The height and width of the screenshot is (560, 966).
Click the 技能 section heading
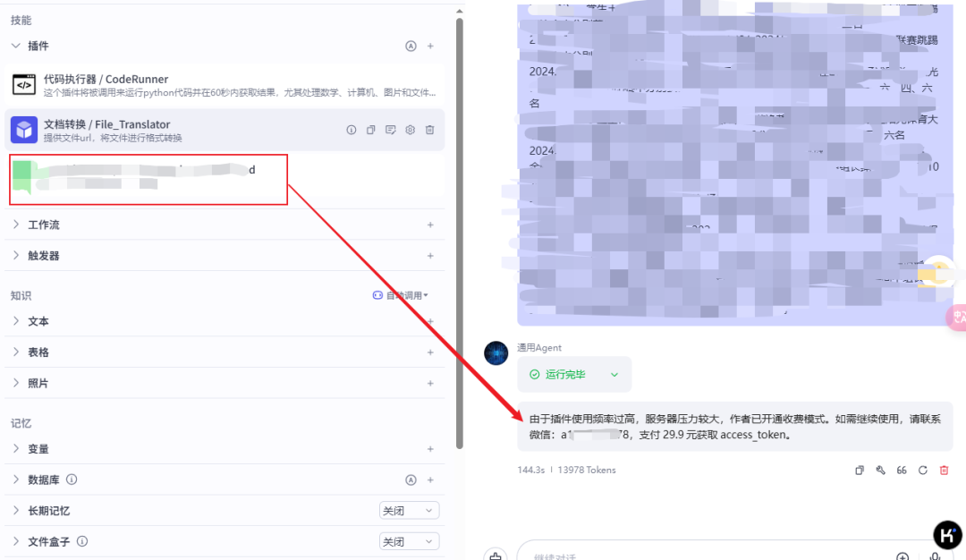point(21,21)
